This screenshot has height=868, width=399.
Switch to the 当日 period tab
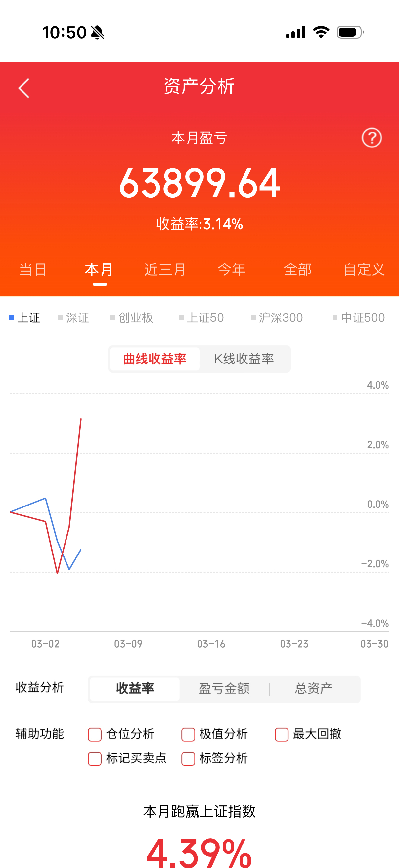33,269
